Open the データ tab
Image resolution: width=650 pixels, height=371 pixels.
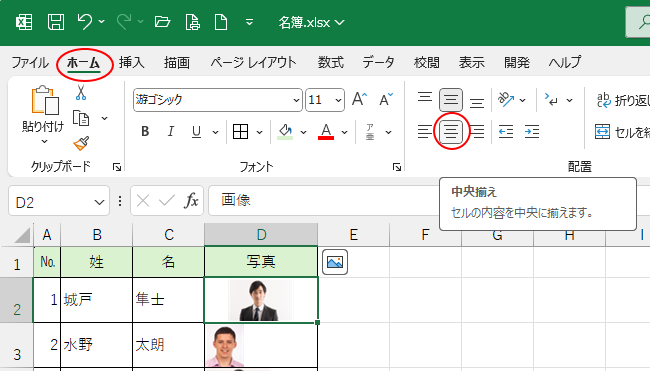pos(378,63)
